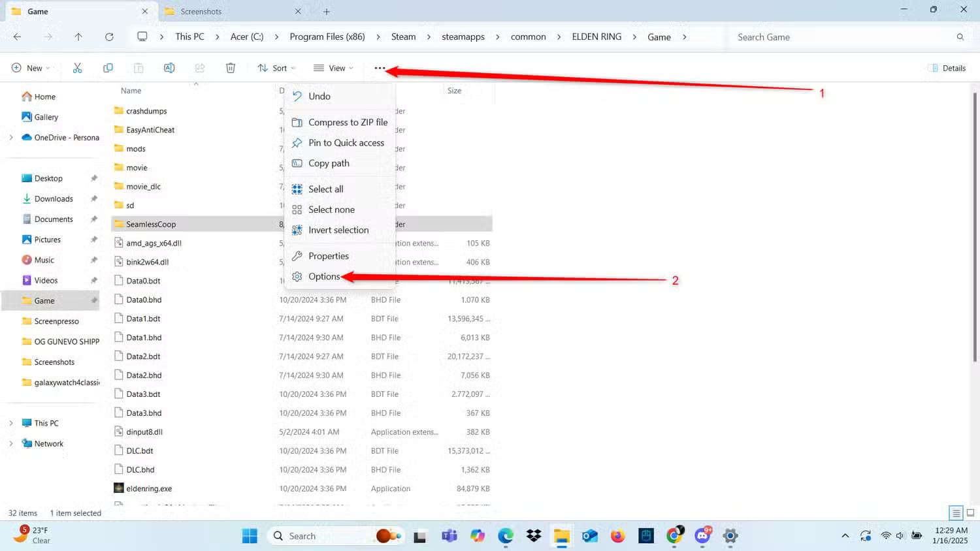Expand OneDrive - Personal tree node
The width and height of the screenshot is (980, 551).
tap(11, 138)
